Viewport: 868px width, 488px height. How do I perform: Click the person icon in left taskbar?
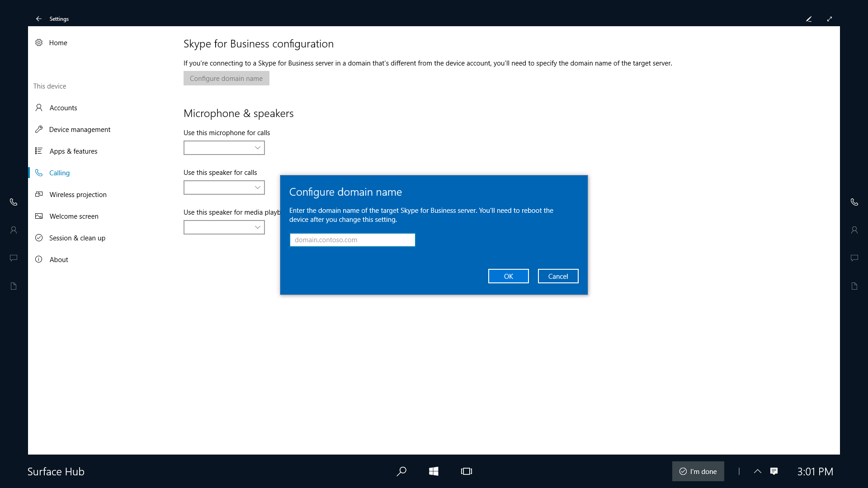tap(13, 230)
